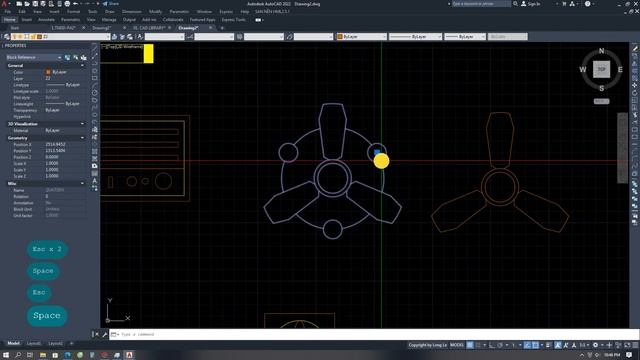Select the Output ribbon tab
The image size is (640, 360).
point(129,20)
